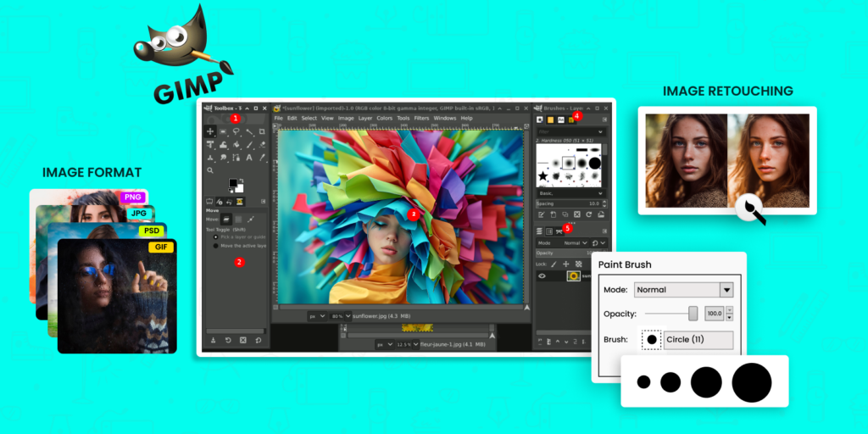
Task: Choose Move: Layer icon in tool options
Action: pyautogui.click(x=226, y=220)
